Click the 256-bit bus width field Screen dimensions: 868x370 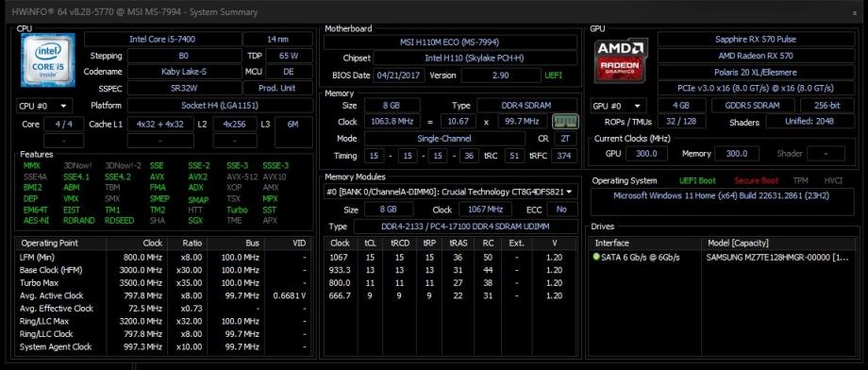827,105
